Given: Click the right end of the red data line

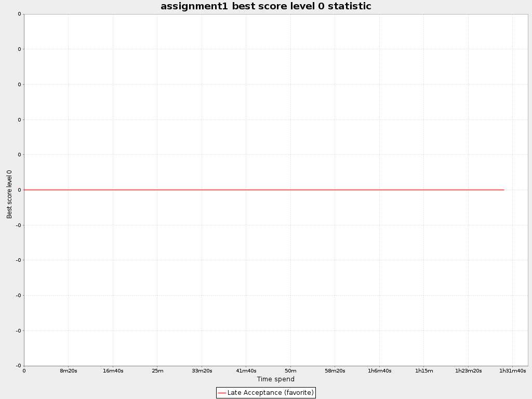Looking at the screenshot, I should point(503,190).
